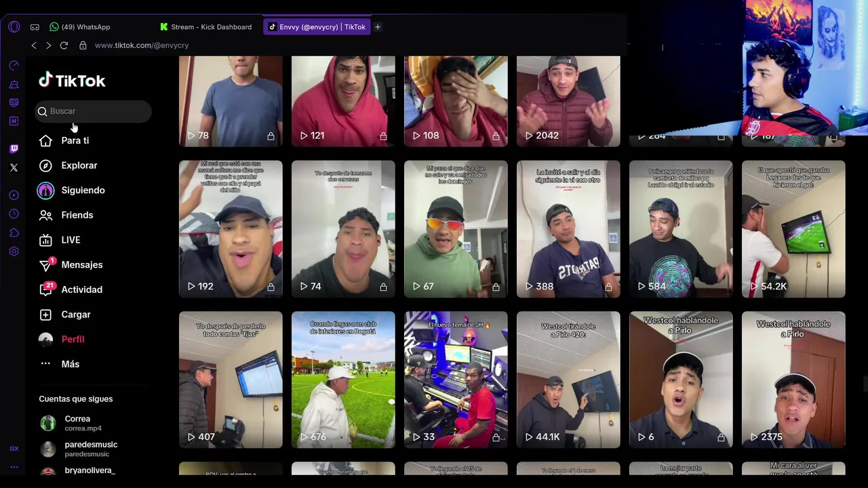Open a new tab with plus button
The width and height of the screenshot is (868, 488).
coord(378,27)
